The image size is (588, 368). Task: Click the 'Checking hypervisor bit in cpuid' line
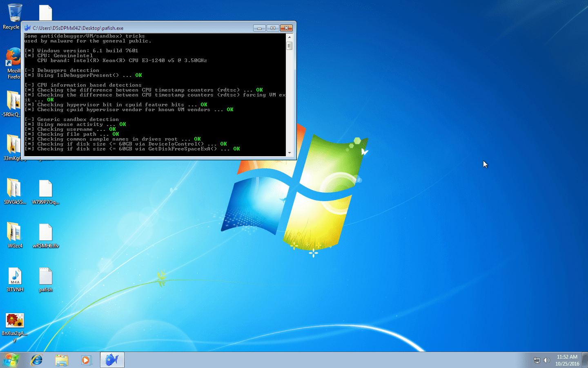pos(116,105)
